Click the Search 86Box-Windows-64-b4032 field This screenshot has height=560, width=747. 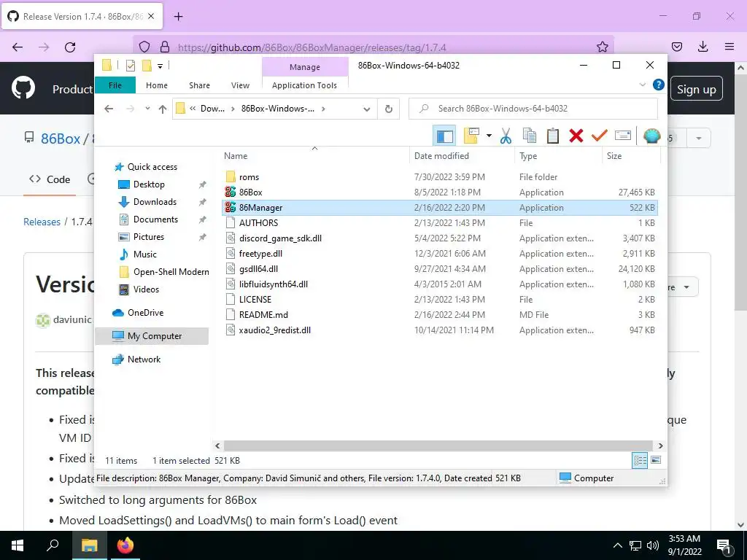pos(533,109)
